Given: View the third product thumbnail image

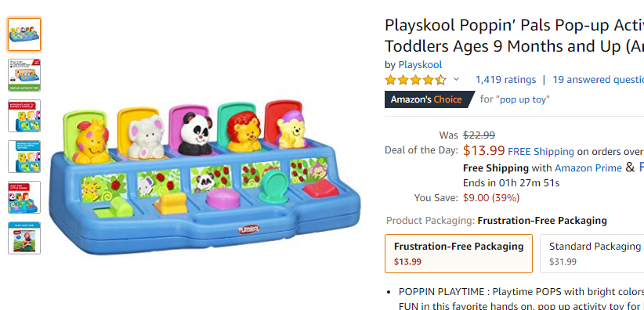Looking at the screenshot, I should [24, 116].
